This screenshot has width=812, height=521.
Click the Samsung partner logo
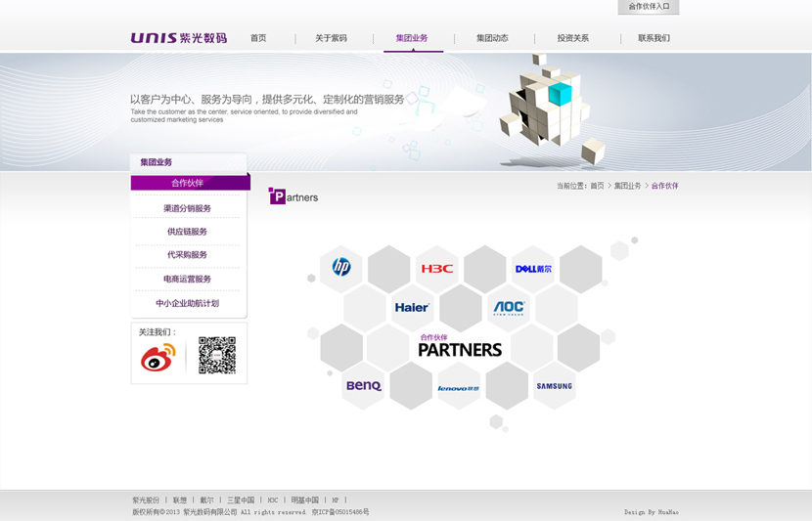(x=555, y=386)
